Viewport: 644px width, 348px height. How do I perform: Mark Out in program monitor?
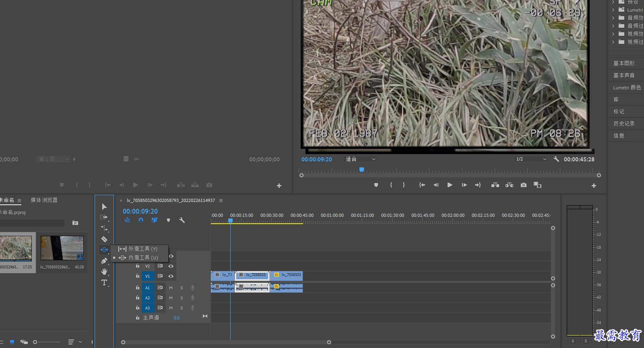pyautogui.click(x=404, y=185)
